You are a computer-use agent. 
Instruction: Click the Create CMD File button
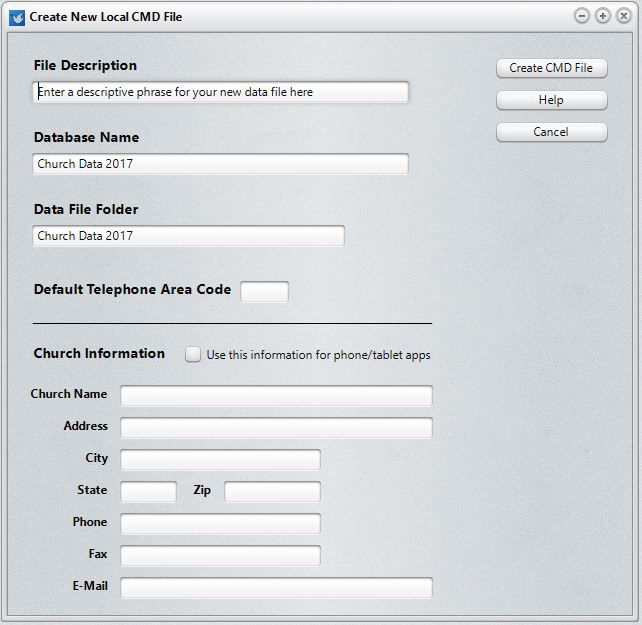[x=552, y=68]
